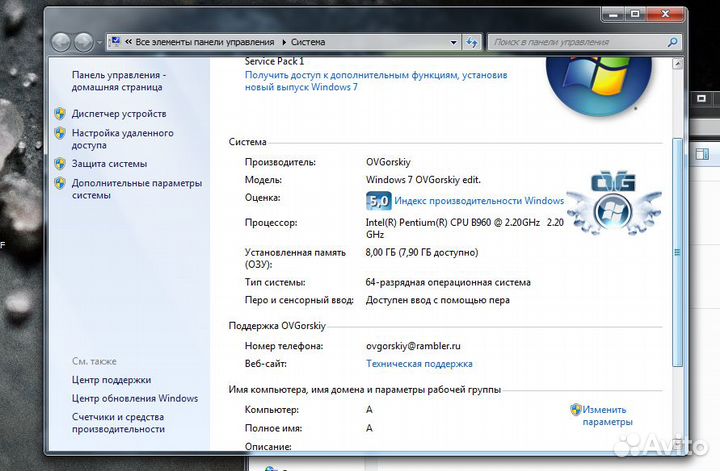Open 'Центр поддержки' link
This screenshot has height=471, width=720.
(111, 380)
